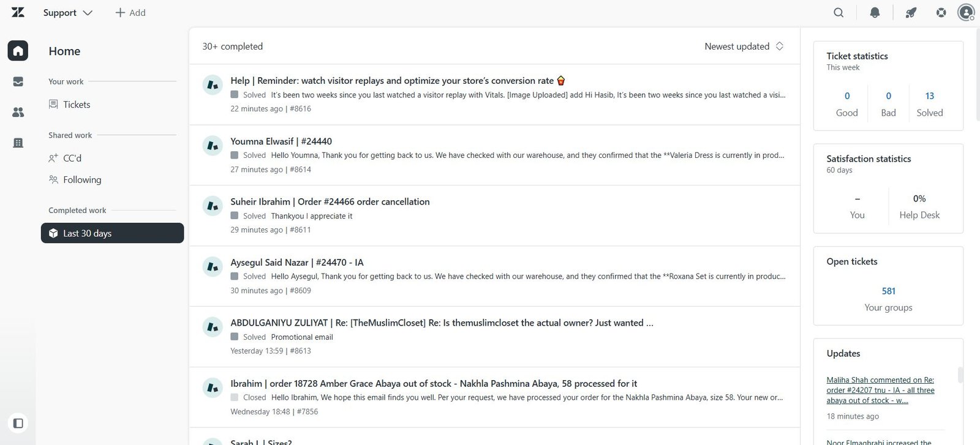980x445 pixels.
Task: Click the 13 Solved tickets statistic
Action: tap(930, 96)
